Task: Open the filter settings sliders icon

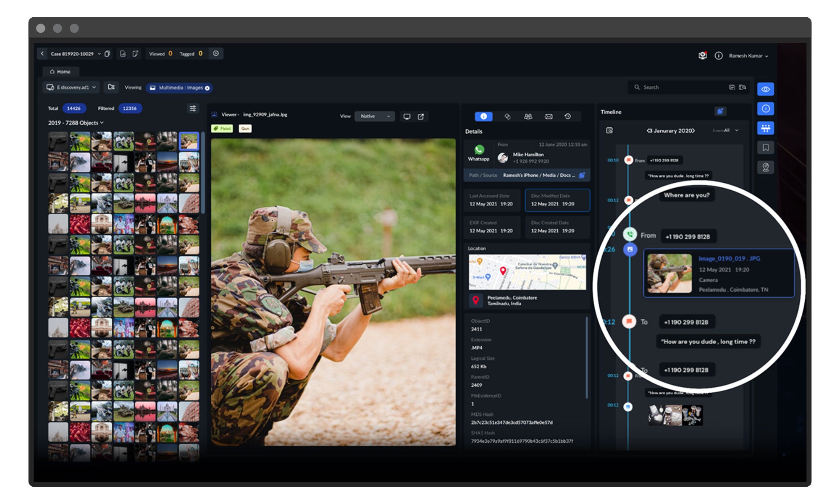Action: point(193,108)
